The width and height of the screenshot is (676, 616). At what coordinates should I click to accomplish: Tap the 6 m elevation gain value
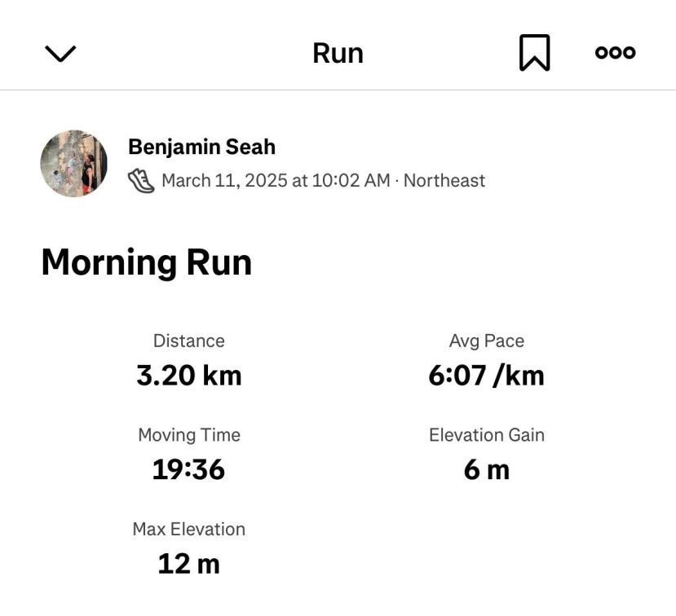[487, 469]
